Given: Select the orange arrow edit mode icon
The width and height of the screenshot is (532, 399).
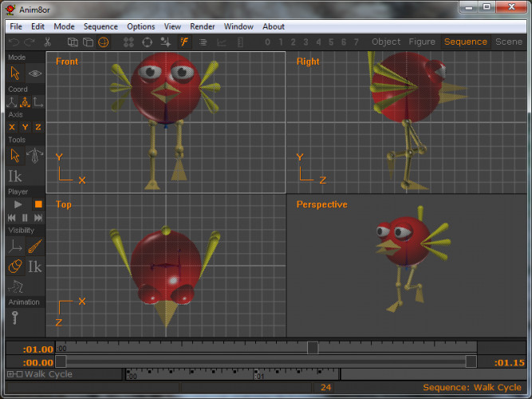Looking at the screenshot, I should click(x=15, y=73).
